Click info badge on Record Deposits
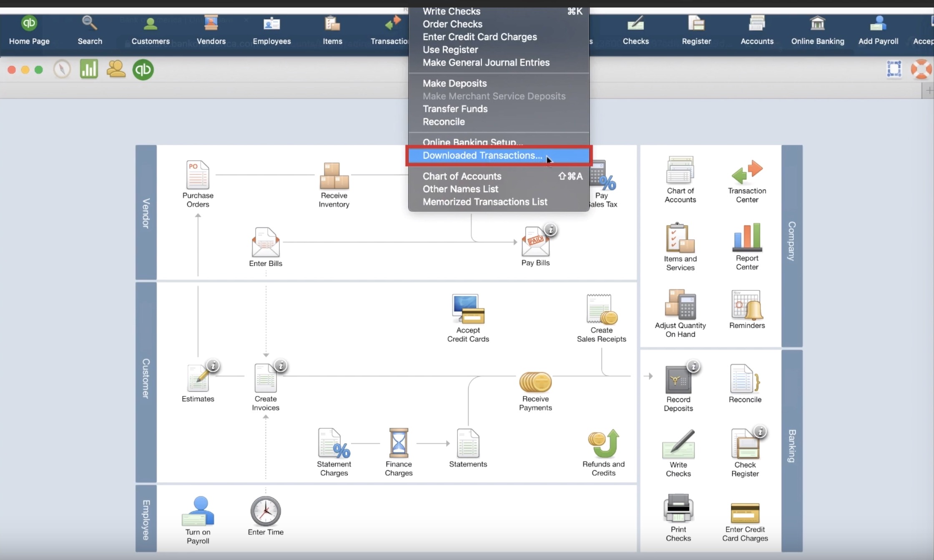The image size is (934, 560). pos(693,367)
